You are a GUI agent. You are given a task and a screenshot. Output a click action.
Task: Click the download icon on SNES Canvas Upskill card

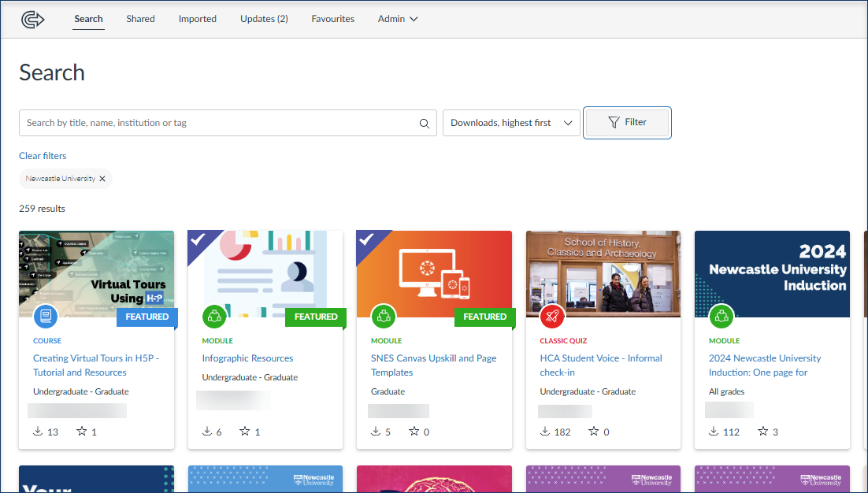coord(376,431)
